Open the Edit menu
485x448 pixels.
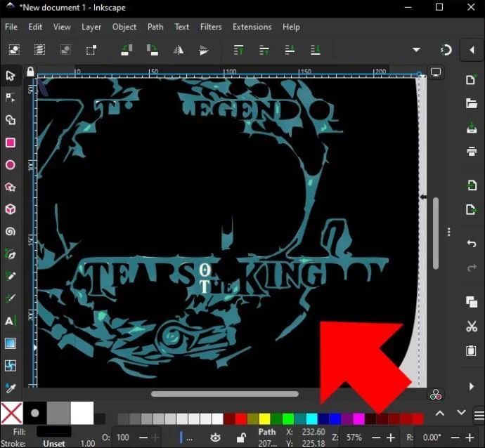coord(35,27)
